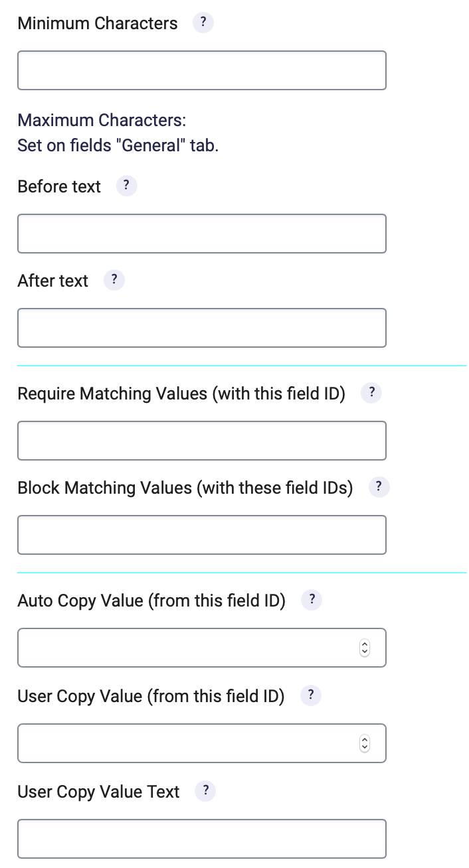Show help for Require Matching Values
The width and height of the screenshot is (469, 868).
371,393
